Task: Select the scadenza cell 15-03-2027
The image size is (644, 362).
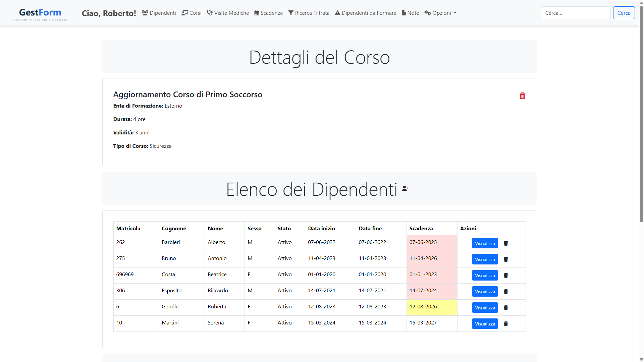Action: pyautogui.click(x=432, y=323)
